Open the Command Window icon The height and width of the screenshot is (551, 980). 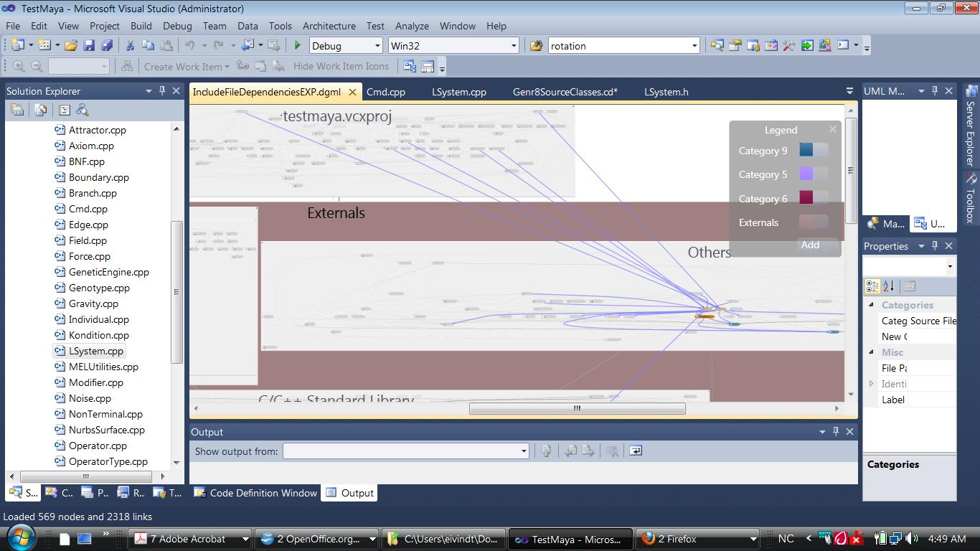[x=843, y=45]
